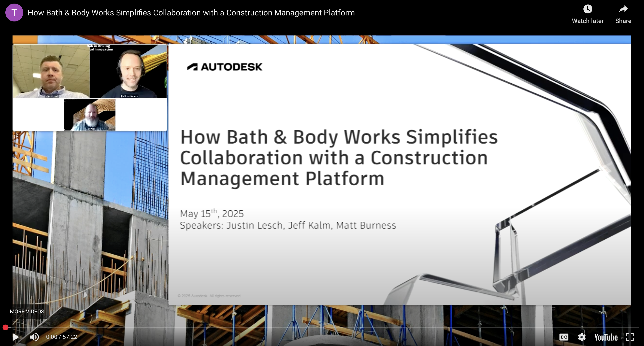644x346 pixels.
Task: Click the Speakers line on the slide
Action: coord(288,225)
